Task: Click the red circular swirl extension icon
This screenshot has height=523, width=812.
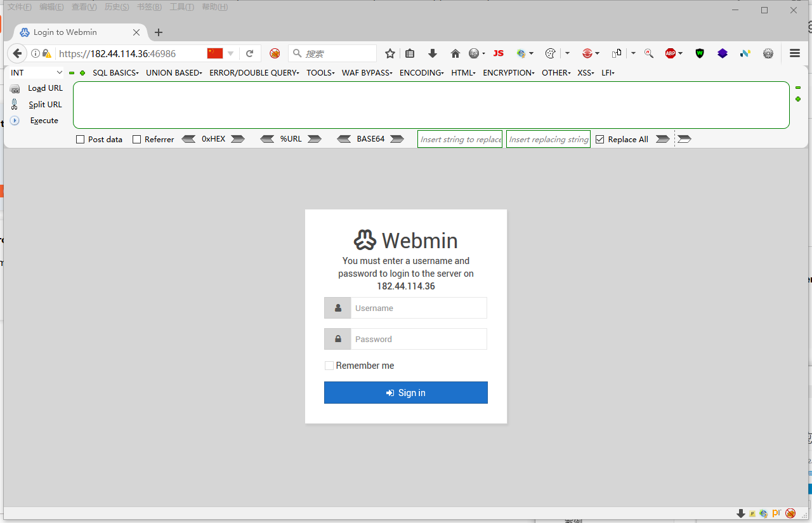Action: [x=587, y=53]
